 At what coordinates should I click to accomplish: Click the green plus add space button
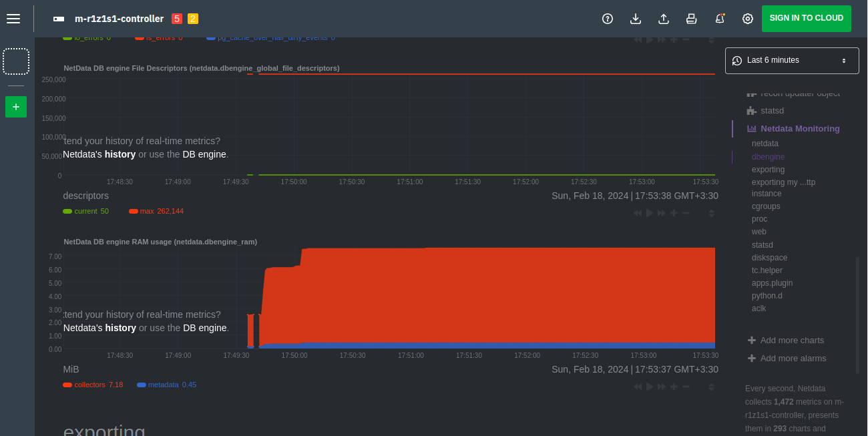click(x=16, y=107)
